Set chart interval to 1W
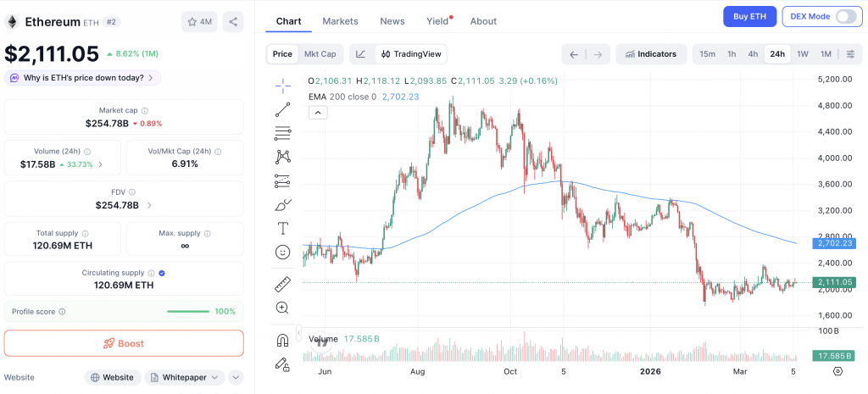 [x=802, y=54]
